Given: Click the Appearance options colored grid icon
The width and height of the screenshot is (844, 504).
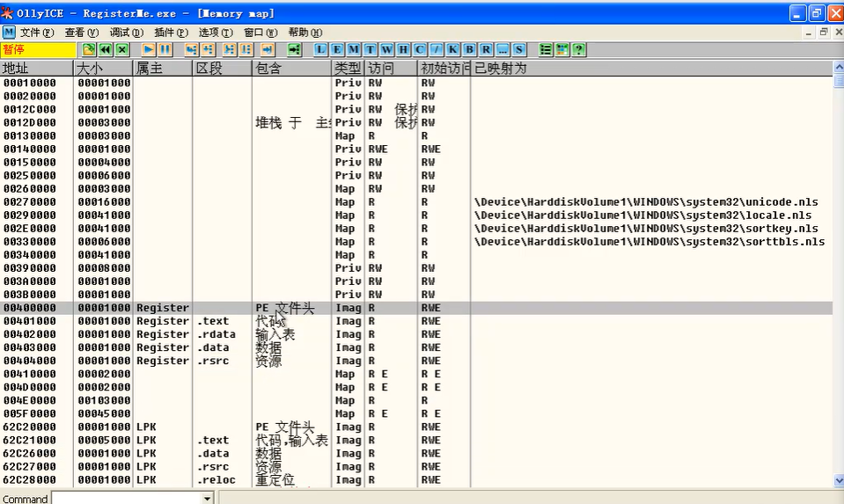Looking at the screenshot, I should (562, 50).
